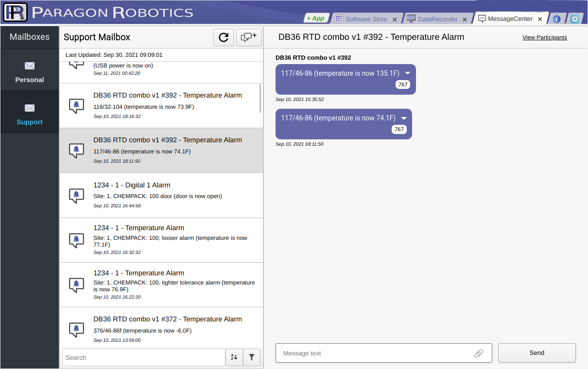This screenshot has height=369, width=588.
Task: Expand dropdown arrow on 135.1F message bubble
Action: click(408, 73)
